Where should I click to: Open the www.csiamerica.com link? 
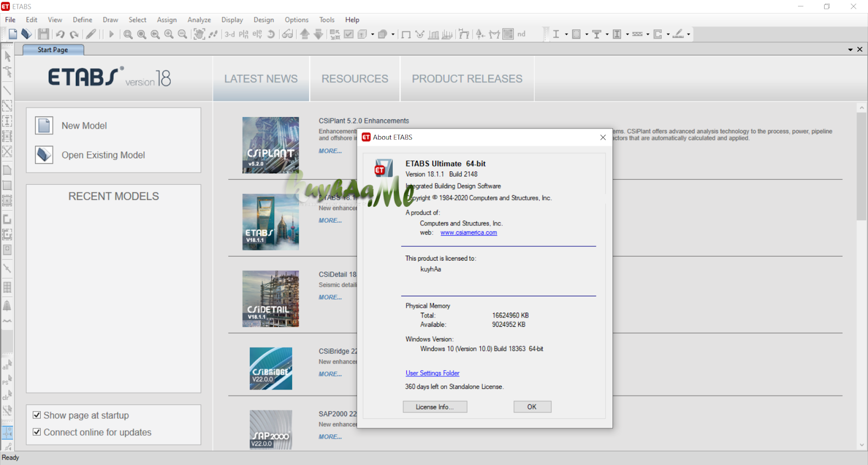pos(469,233)
